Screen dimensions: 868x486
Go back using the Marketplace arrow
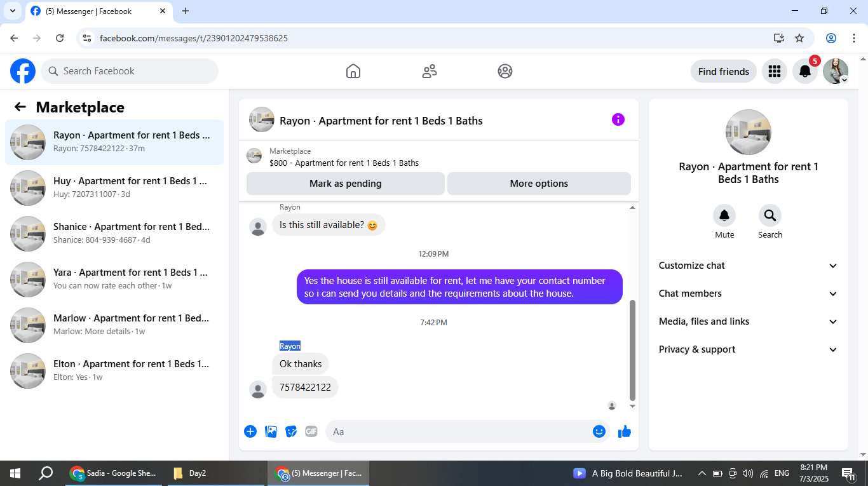coord(20,107)
